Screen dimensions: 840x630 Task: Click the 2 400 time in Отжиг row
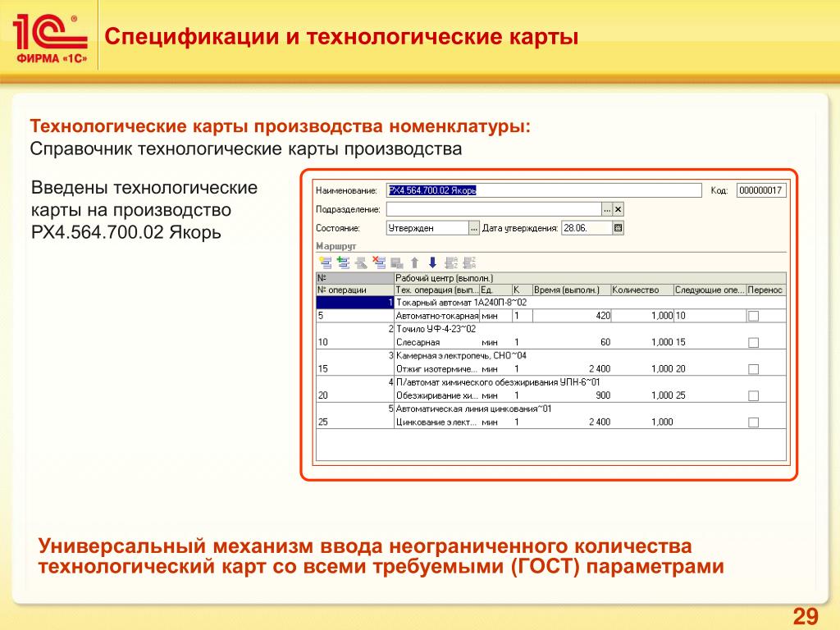(x=572, y=369)
